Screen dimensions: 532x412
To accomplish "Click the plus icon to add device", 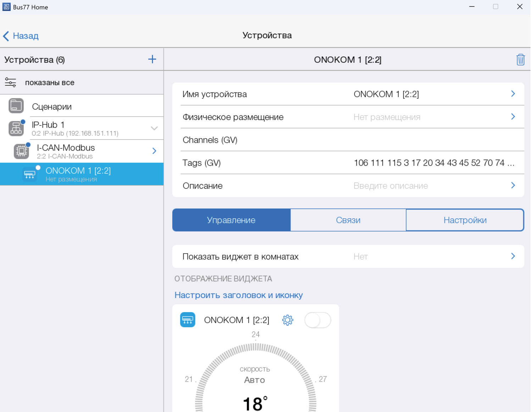I will (x=152, y=59).
